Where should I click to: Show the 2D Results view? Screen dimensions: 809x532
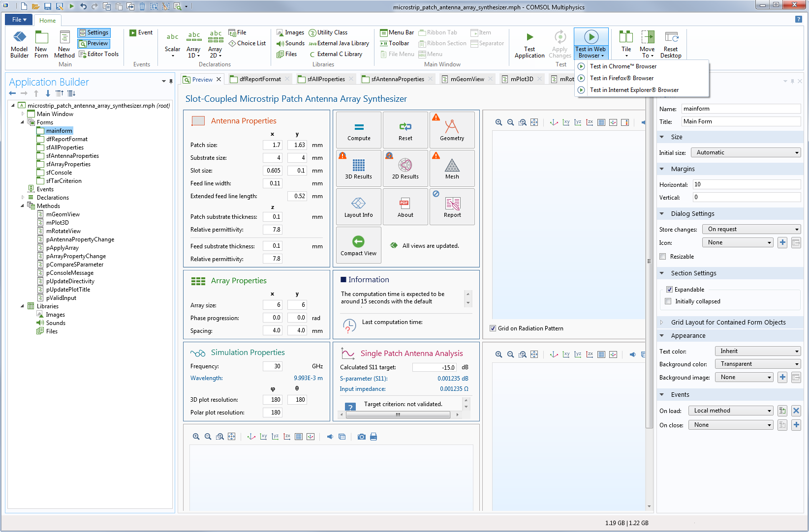[x=405, y=169]
